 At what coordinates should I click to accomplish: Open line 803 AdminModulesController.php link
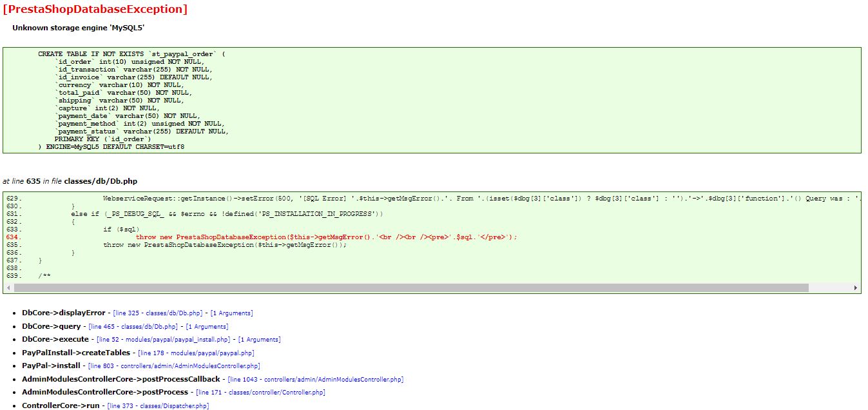tap(174, 366)
